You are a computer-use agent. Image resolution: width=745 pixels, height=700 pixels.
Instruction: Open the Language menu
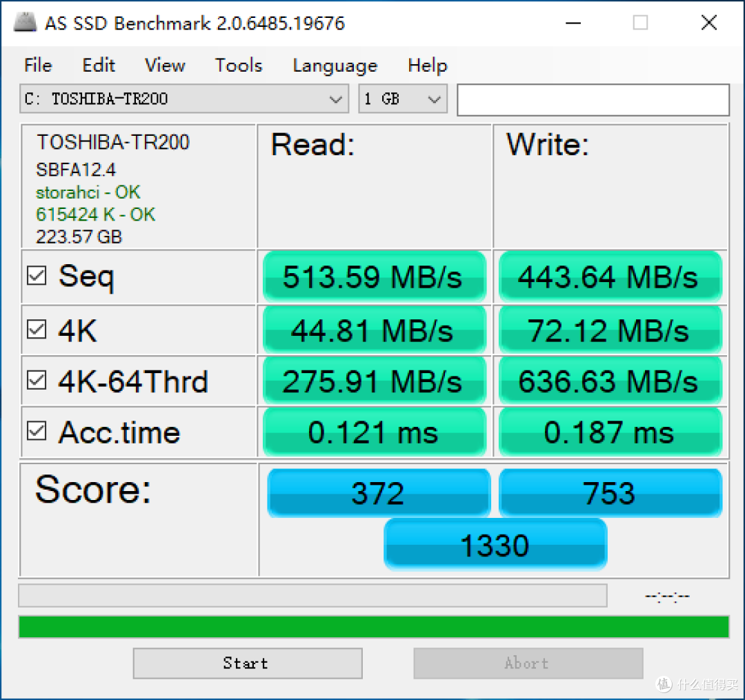335,66
